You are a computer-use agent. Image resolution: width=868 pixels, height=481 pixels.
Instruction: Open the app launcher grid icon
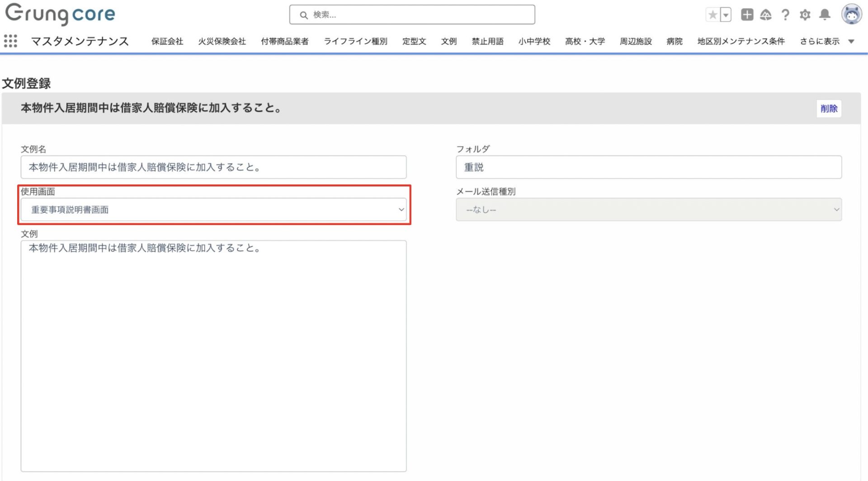pos(10,41)
